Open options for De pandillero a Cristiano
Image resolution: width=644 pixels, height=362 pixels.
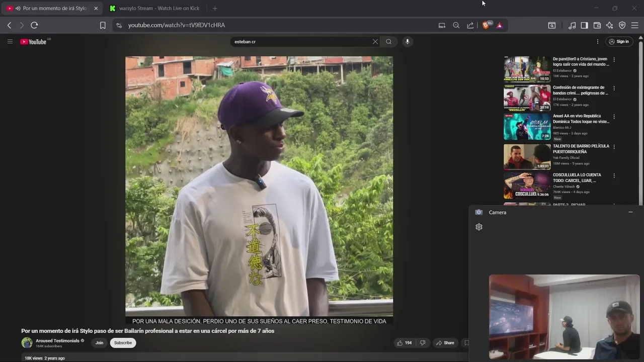[x=614, y=59]
